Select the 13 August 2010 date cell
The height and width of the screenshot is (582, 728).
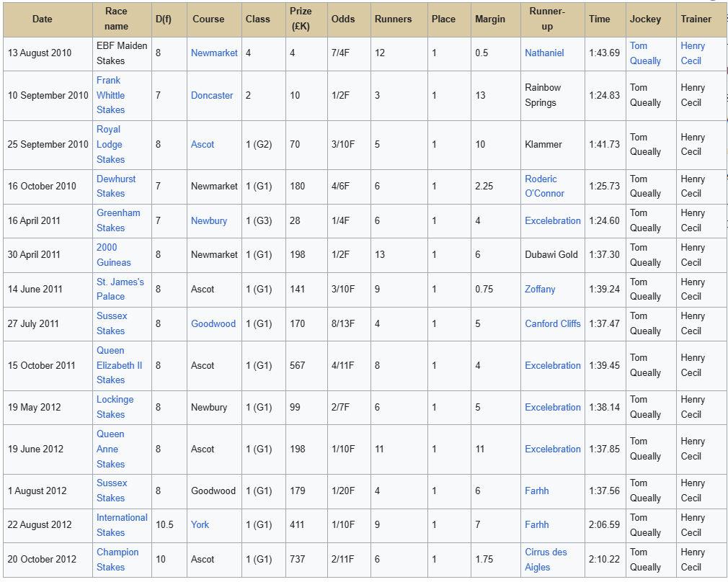48,53
